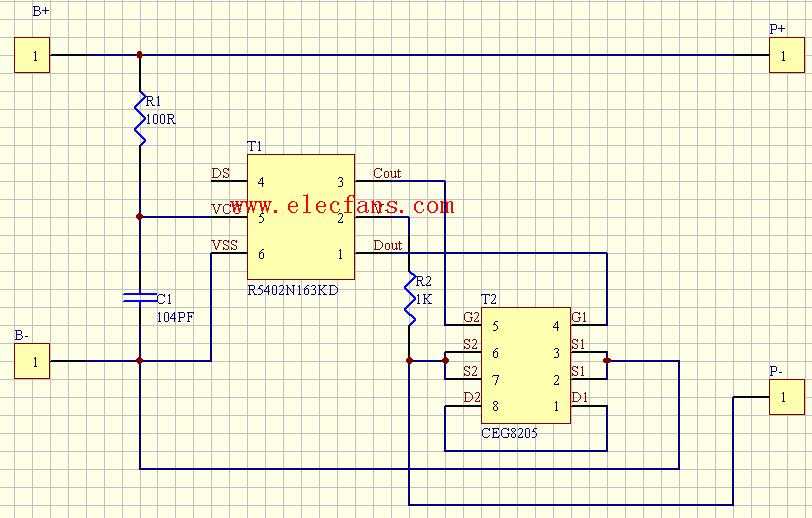Click the R1 designator label
Viewport: 812px width, 518px height.
pyautogui.click(x=153, y=102)
